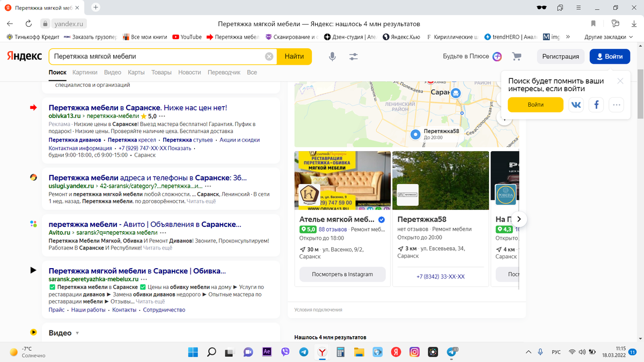Open YouTube from the bookmarks bar
Viewport: 644px width, 362px height.
[x=187, y=38]
